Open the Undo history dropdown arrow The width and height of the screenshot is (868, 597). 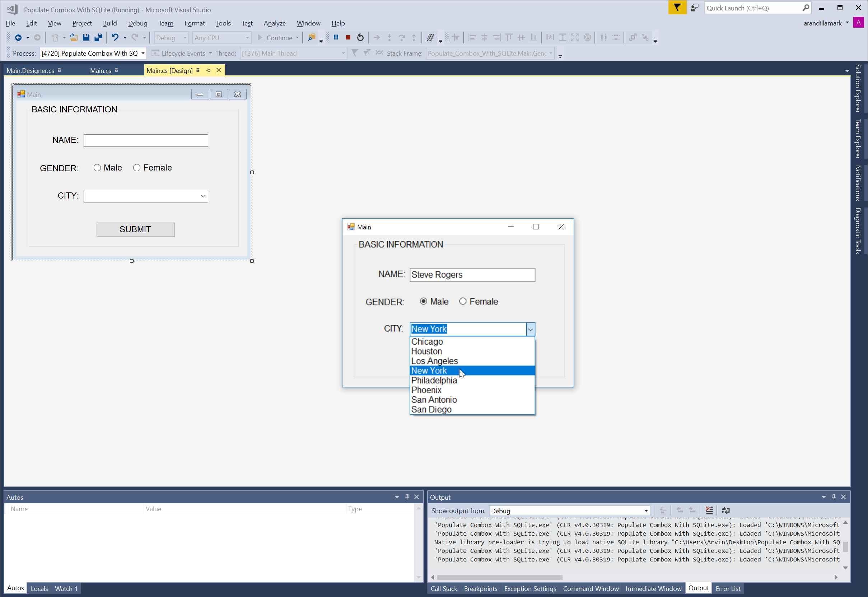click(x=125, y=38)
